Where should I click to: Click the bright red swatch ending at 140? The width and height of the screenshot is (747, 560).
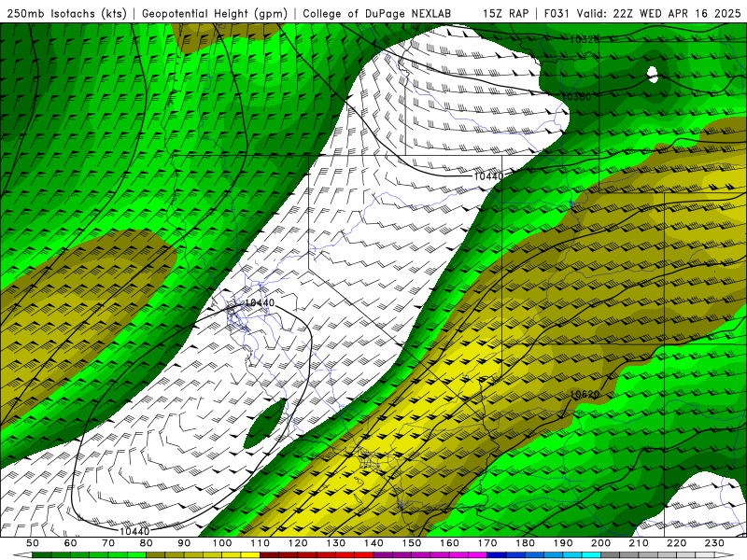[364, 555]
